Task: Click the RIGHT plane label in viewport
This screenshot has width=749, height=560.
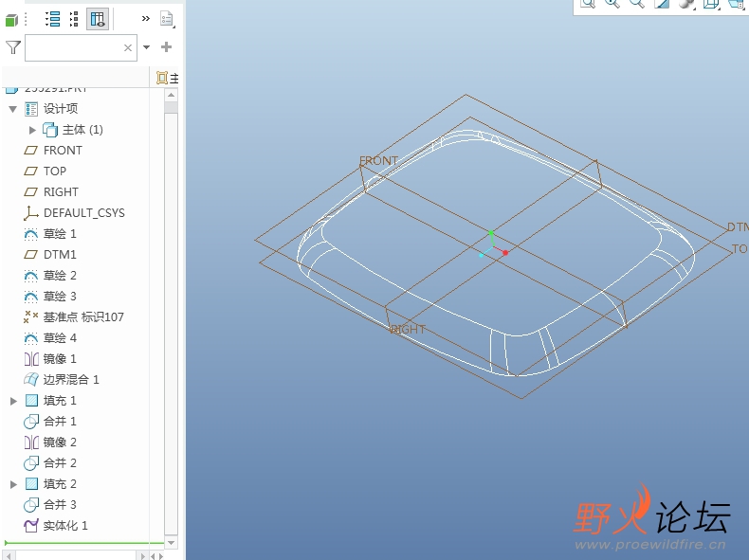Action: tap(408, 330)
